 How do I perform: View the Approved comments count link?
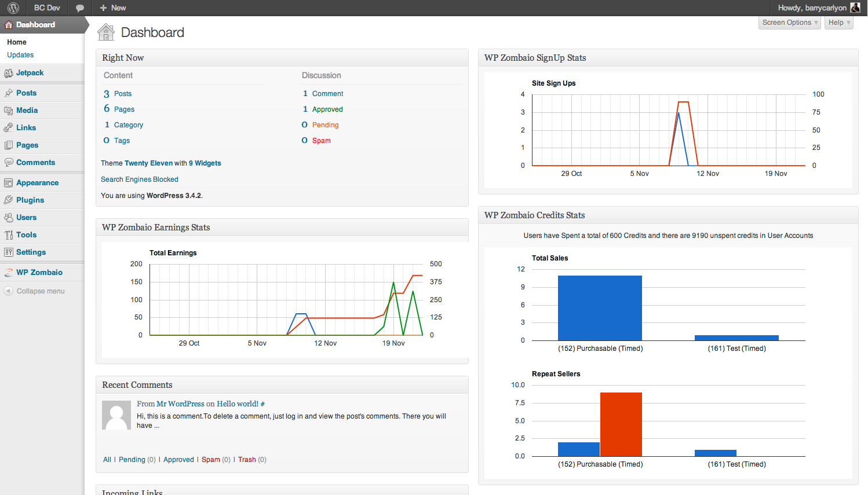(x=327, y=109)
